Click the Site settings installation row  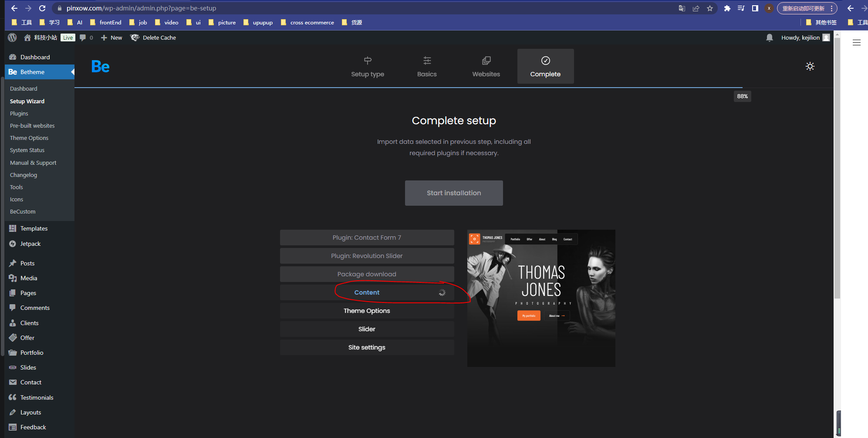(367, 347)
